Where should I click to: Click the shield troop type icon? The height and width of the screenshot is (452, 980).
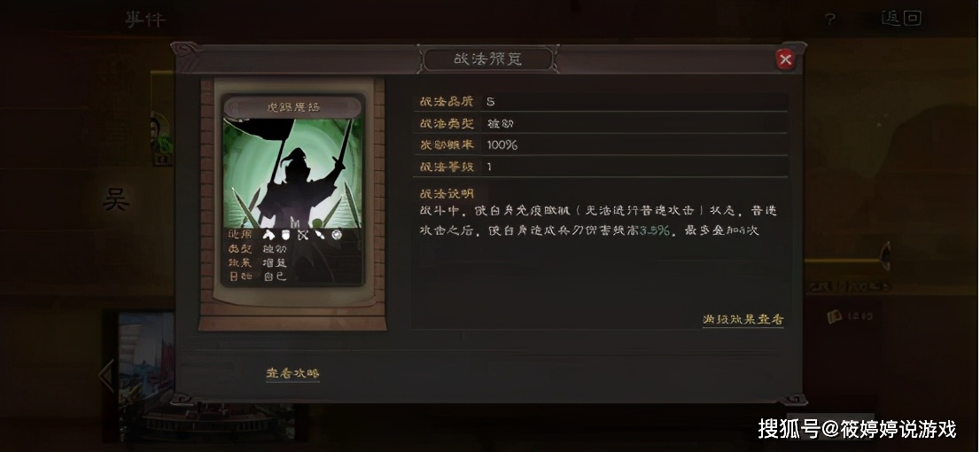[x=285, y=235]
